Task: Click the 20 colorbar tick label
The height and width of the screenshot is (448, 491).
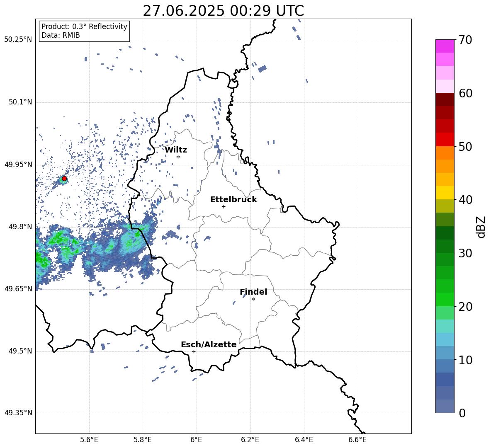Action: pos(465,307)
